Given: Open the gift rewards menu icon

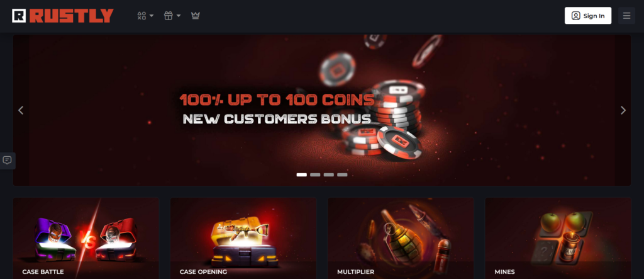Looking at the screenshot, I should click(x=168, y=16).
